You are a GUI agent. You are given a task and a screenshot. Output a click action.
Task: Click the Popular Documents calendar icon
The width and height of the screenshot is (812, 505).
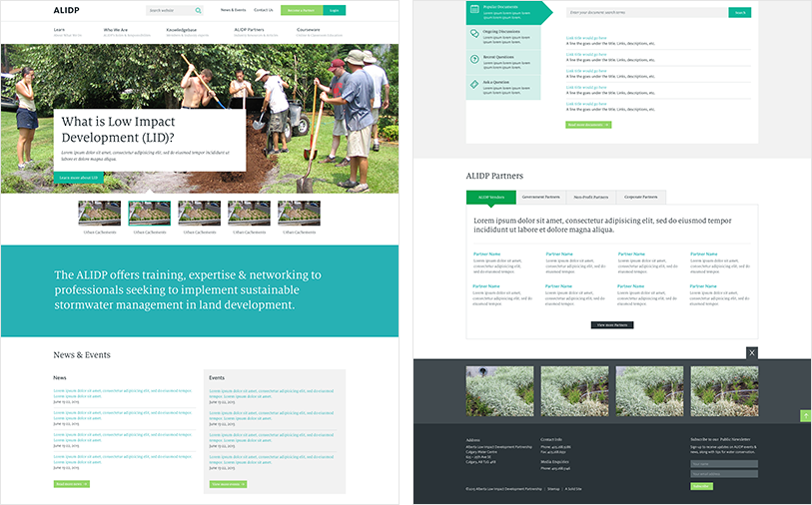[x=473, y=10]
